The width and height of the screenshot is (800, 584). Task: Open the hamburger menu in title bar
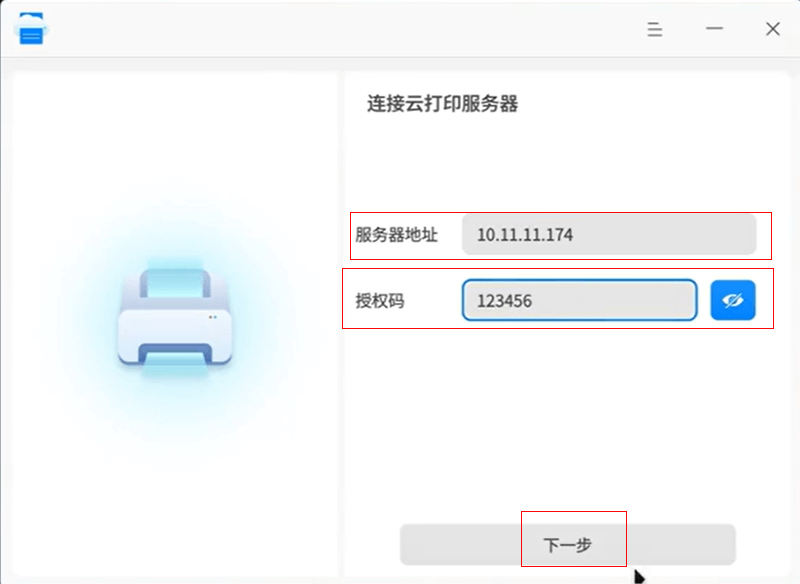point(655,29)
